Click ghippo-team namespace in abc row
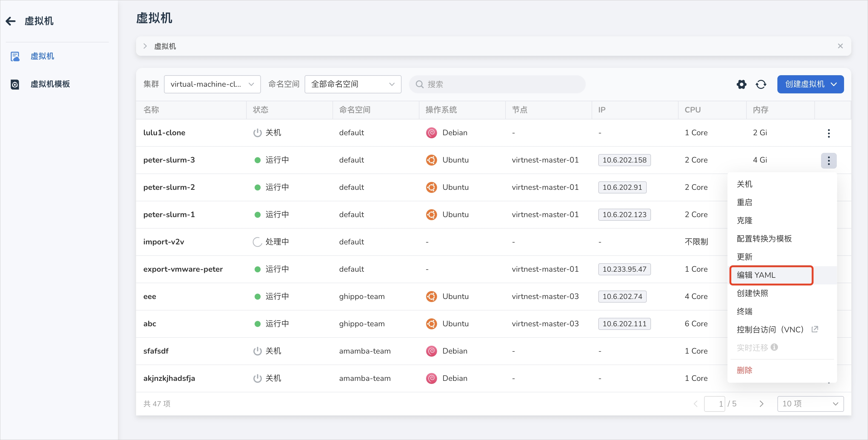868x440 pixels. pyautogui.click(x=362, y=324)
